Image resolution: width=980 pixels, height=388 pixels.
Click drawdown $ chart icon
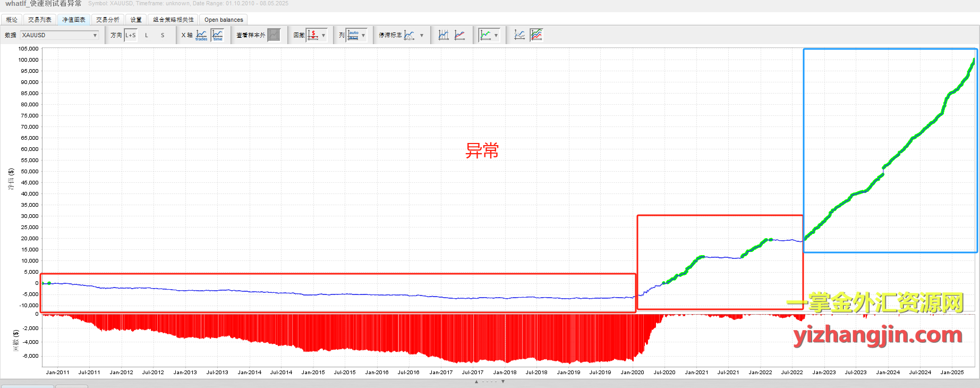[313, 35]
